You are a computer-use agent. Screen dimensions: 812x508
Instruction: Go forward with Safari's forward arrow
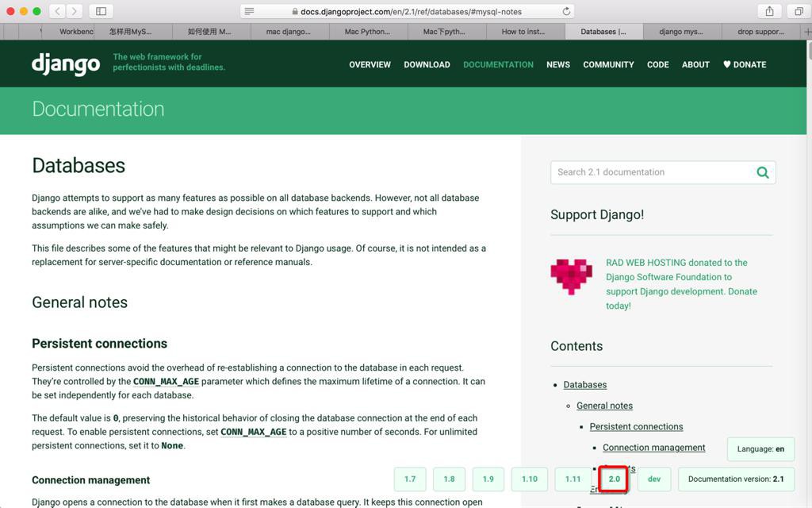pos(74,11)
